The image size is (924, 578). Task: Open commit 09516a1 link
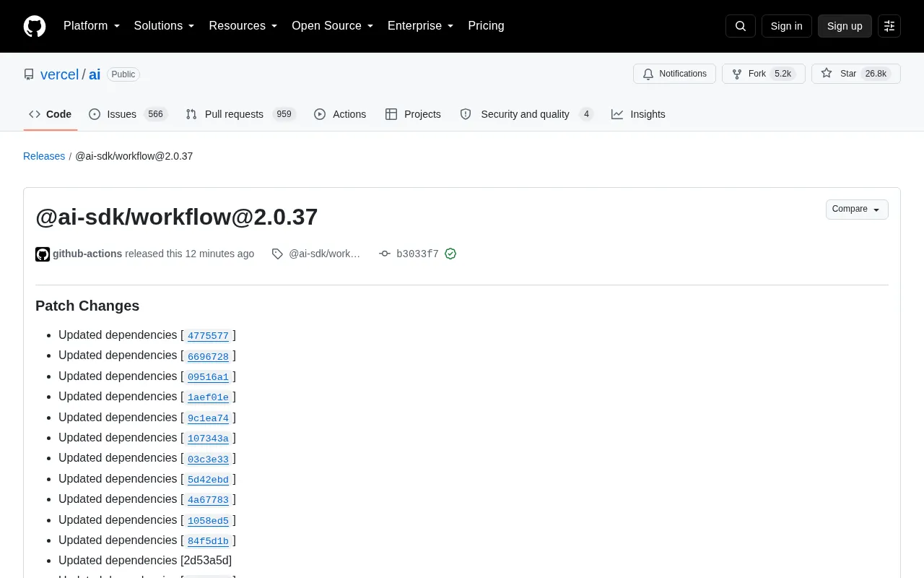pos(208,377)
